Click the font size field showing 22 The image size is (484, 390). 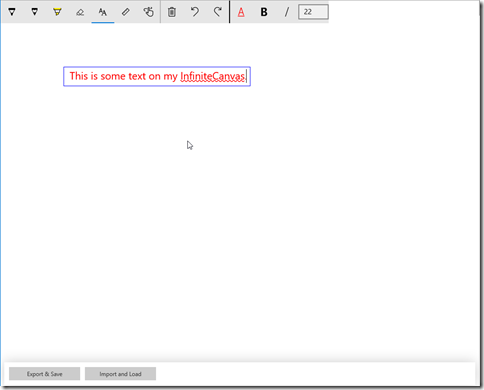[313, 12]
